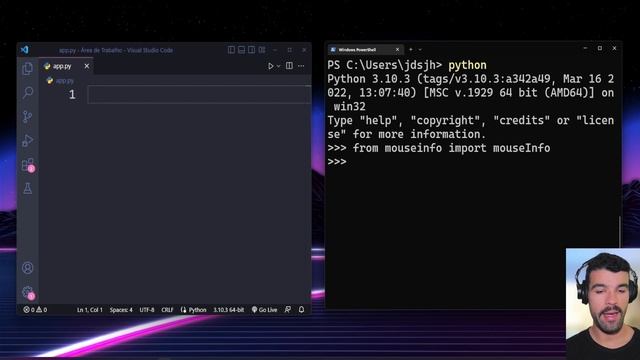This screenshot has height=360, width=640.
Task: Open the editor More Actions menu
Action: point(301,66)
